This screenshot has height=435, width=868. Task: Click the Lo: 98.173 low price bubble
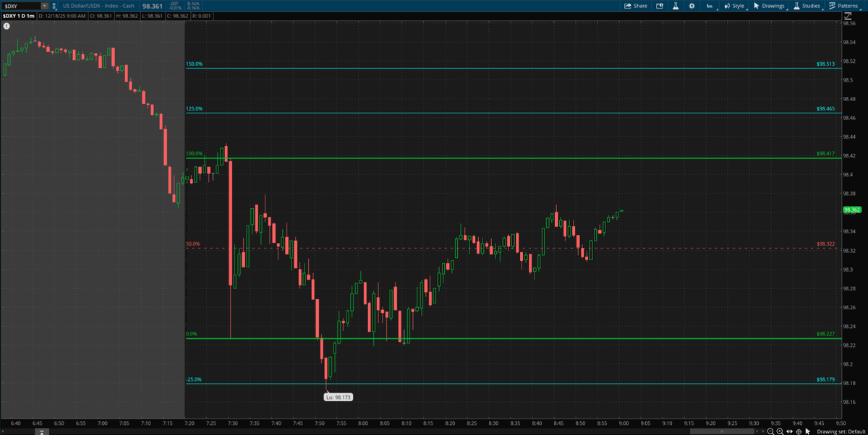[x=339, y=397]
